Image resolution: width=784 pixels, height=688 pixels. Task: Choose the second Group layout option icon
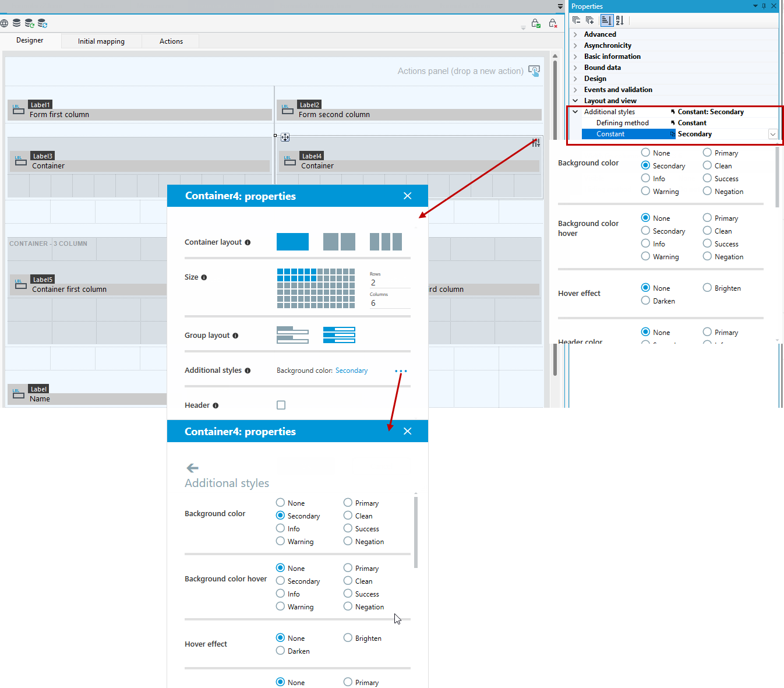[339, 335]
